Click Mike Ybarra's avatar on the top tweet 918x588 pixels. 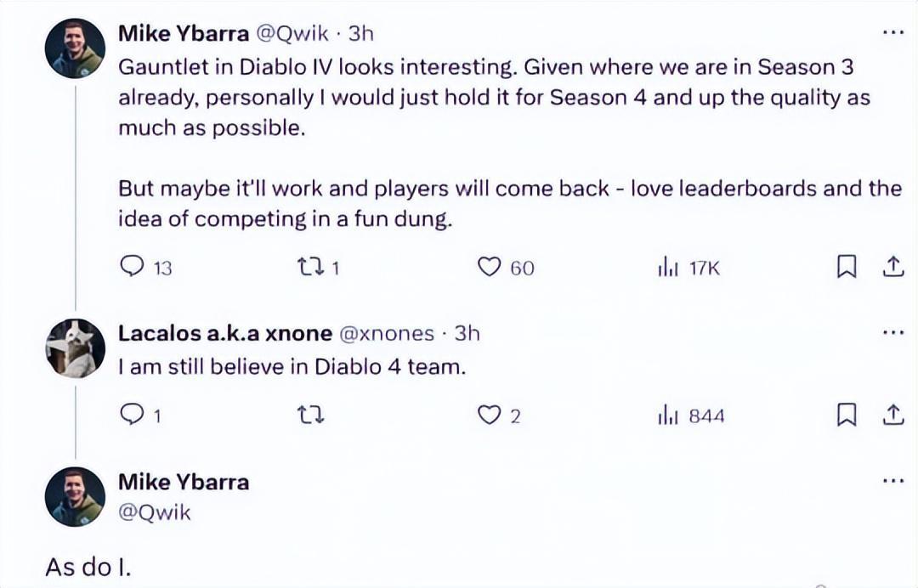[x=75, y=48]
